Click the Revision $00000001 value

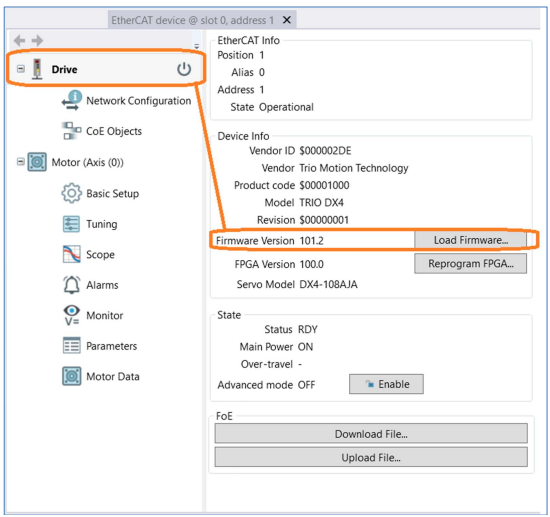click(324, 220)
